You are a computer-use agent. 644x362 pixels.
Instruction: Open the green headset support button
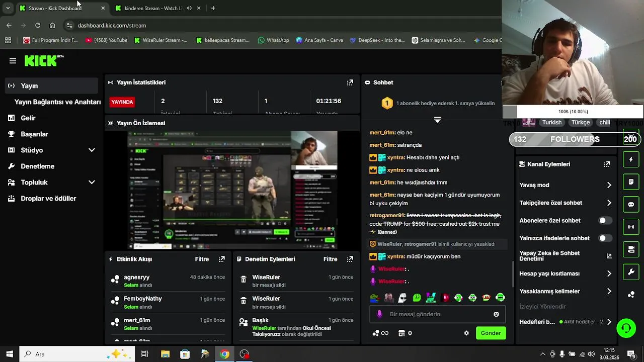pyautogui.click(x=626, y=328)
